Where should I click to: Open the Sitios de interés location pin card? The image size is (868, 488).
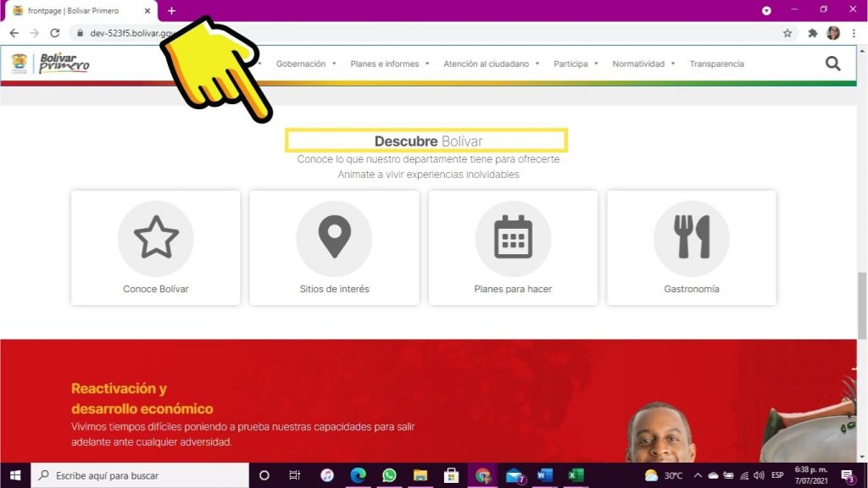coord(334,247)
